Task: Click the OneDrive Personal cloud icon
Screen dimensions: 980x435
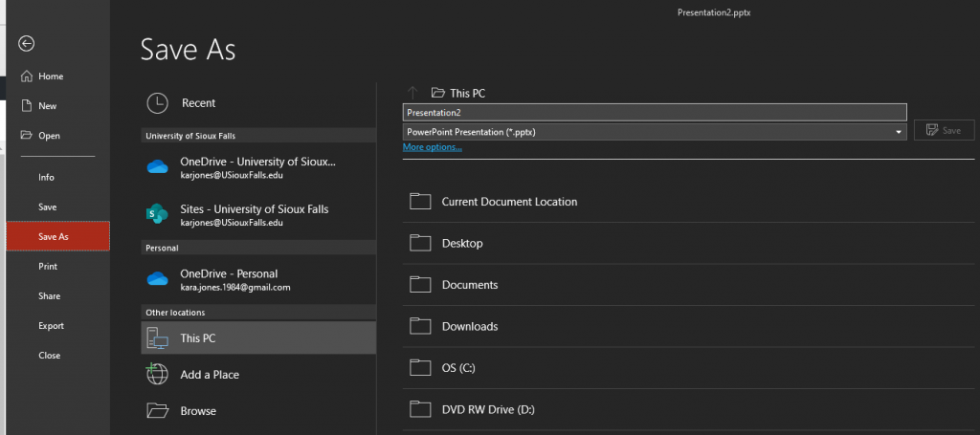Action: [x=157, y=278]
